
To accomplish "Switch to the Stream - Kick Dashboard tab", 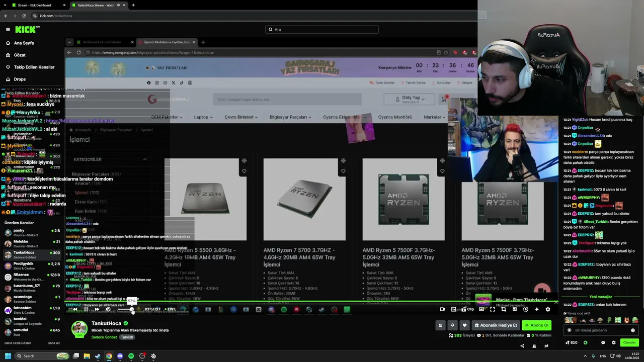I will 38,5.
